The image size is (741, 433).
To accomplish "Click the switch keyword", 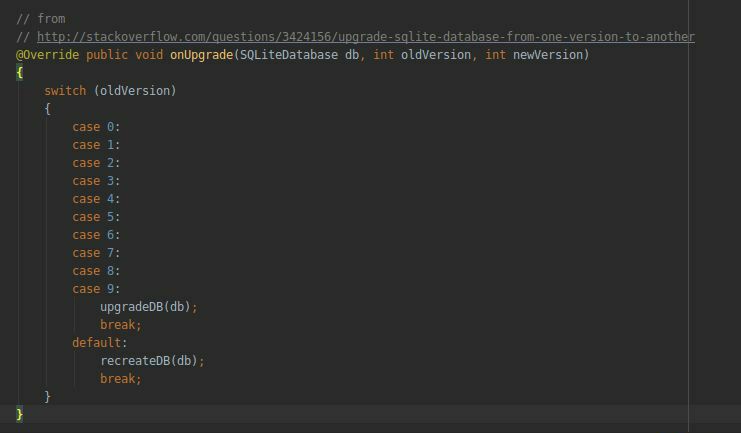I will click(65, 91).
